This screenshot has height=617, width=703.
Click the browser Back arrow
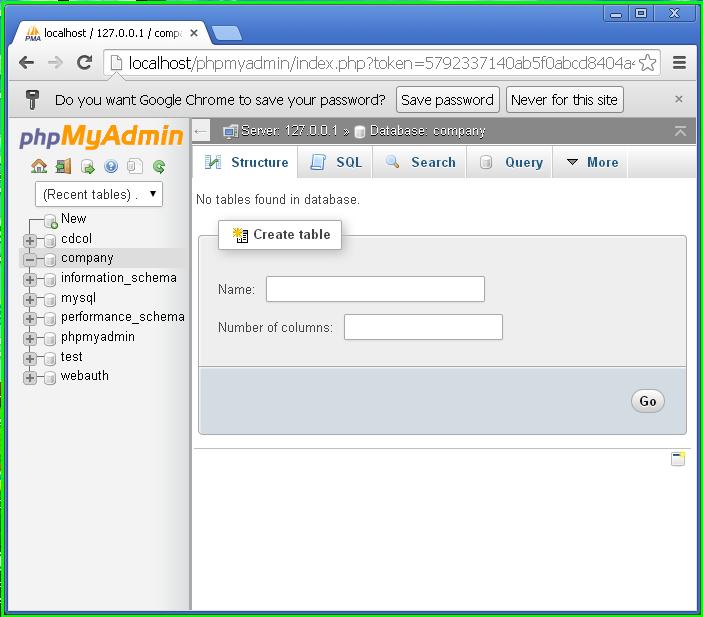coord(26,62)
